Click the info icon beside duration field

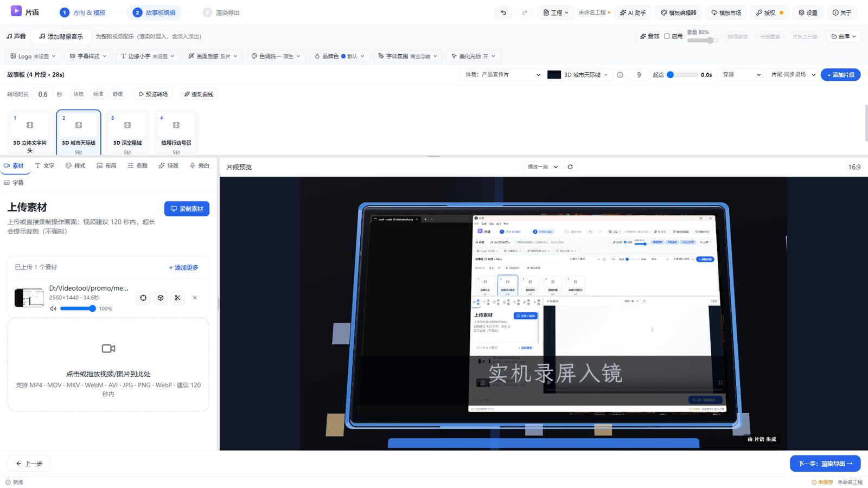point(620,75)
